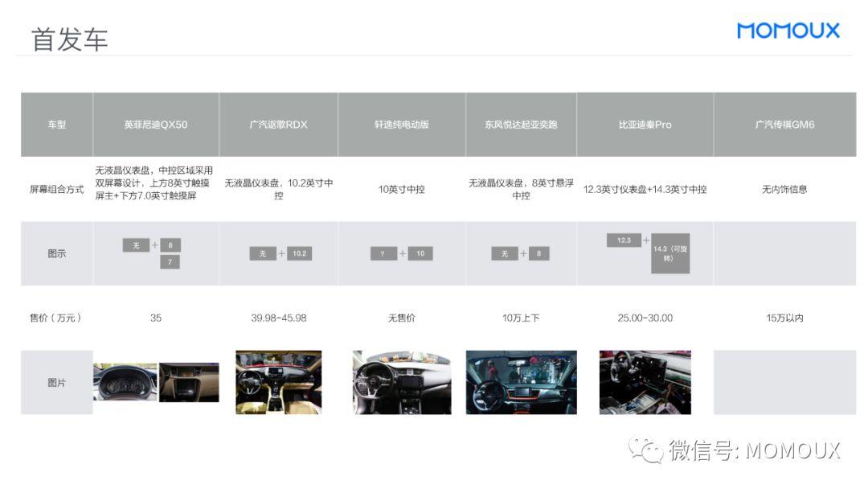The image size is (868, 489).
Task: Select the price 39.98-45.98
Action: point(278,318)
